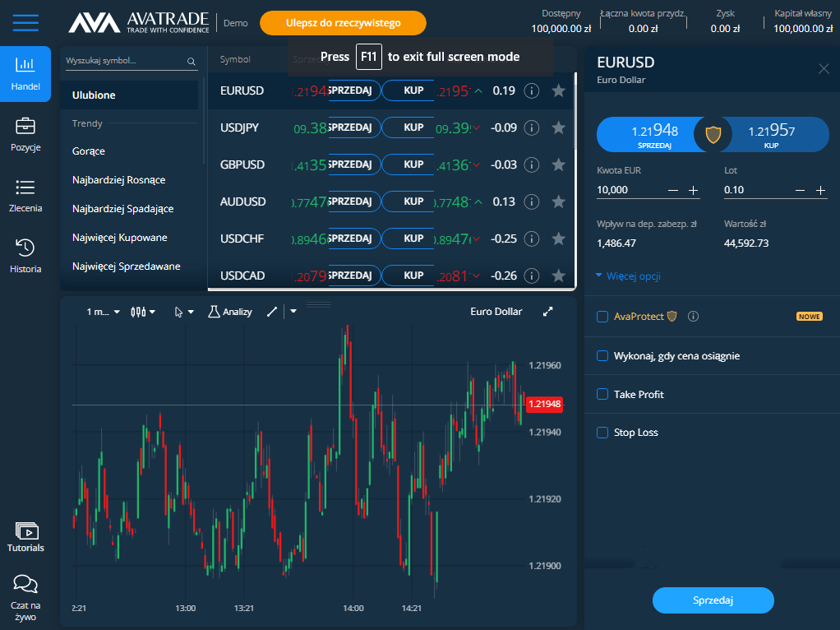Show info for EURUSD row

point(531,90)
